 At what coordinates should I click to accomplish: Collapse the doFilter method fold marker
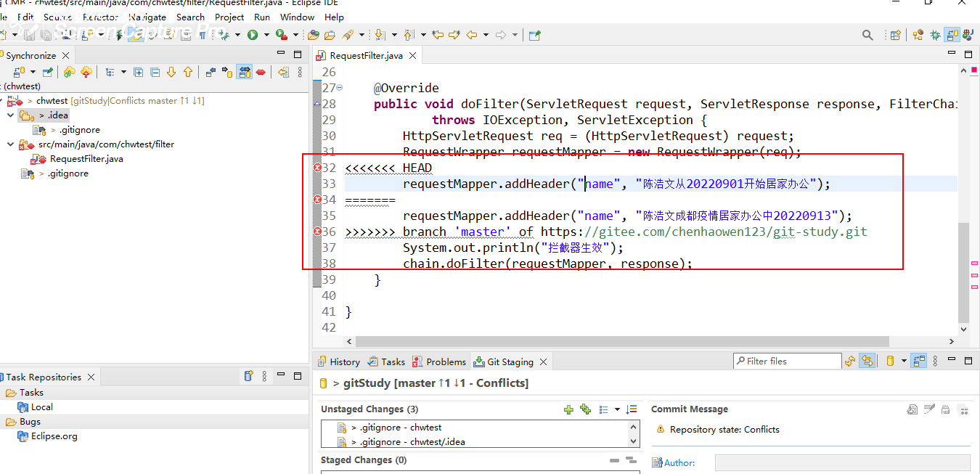tap(340, 88)
